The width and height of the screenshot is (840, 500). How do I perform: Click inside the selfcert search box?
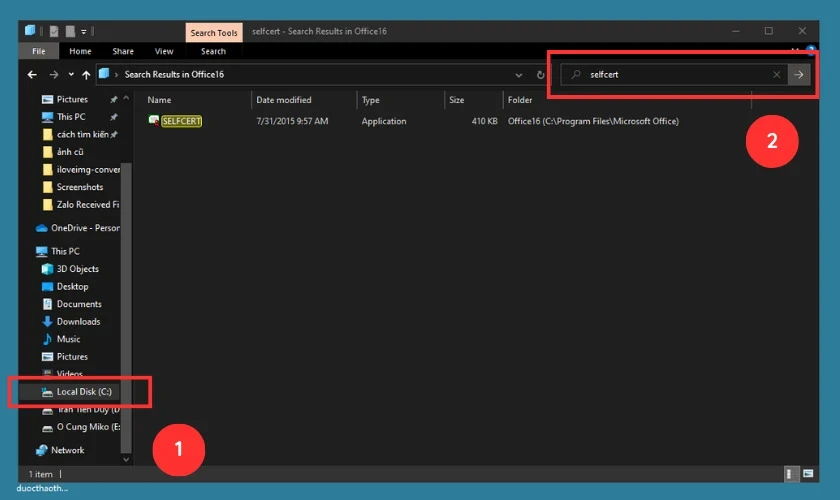click(675, 75)
